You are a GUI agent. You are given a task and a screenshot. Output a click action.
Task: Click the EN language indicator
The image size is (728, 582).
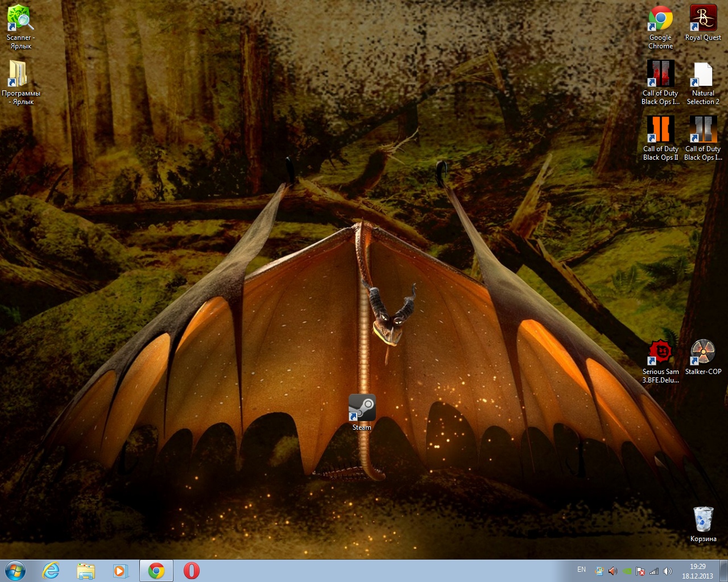[x=581, y=569]
